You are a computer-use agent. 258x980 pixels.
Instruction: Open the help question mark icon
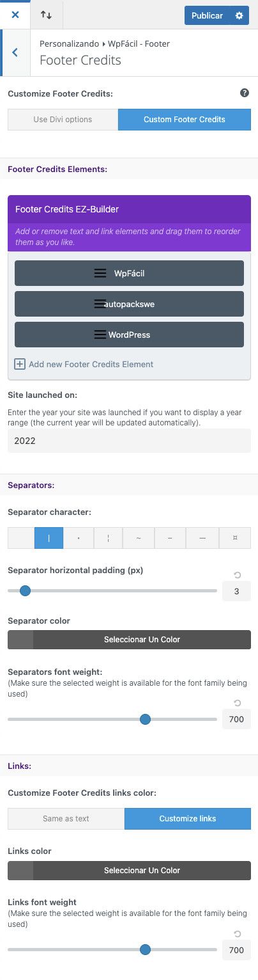click(x=245, y=93)
